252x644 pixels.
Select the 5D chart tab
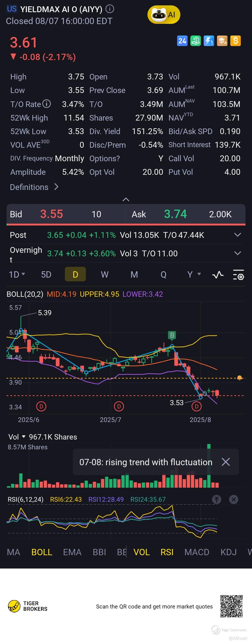tap(46, 275)
